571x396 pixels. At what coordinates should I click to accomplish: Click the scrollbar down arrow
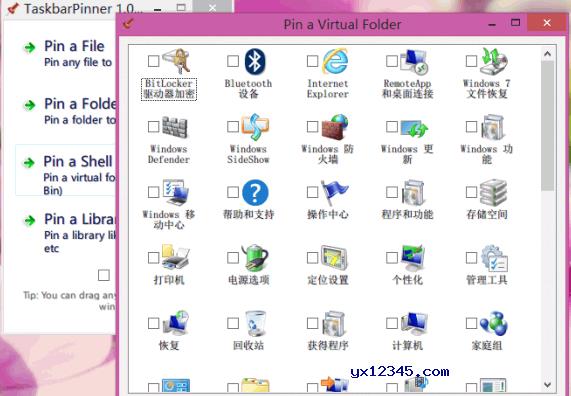[547, 385]
